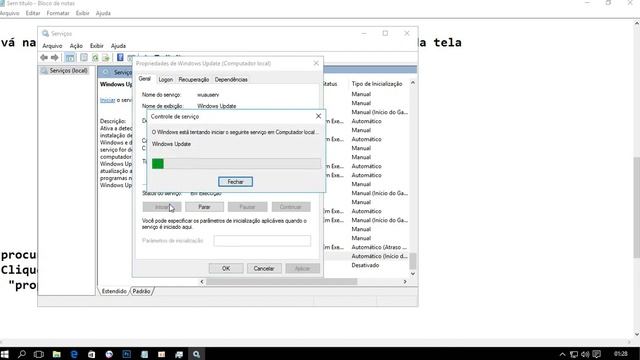Screen dimensions: 640x360
Task: Switch to Photoshop on the taskbar
Action: (x=127, y=354)
